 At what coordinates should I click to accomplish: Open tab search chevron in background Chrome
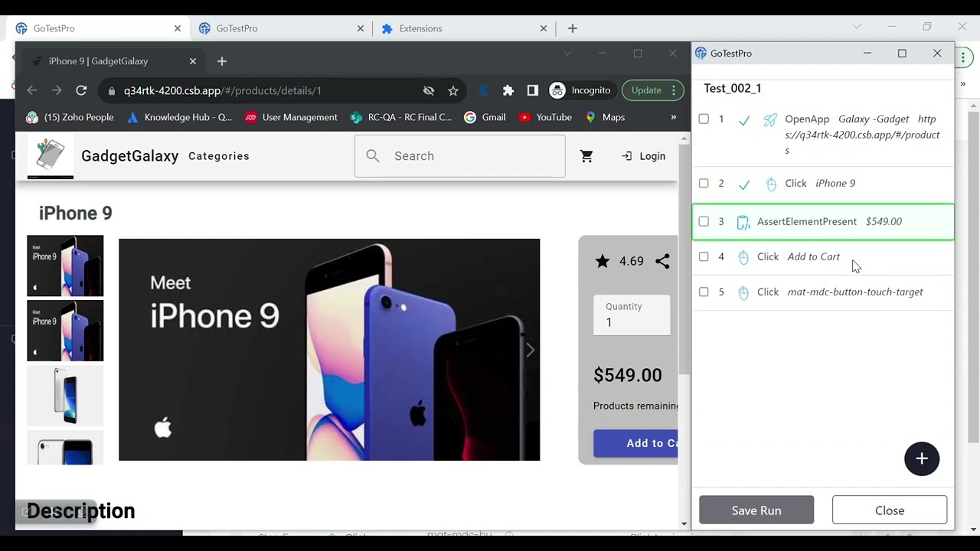coord(857,27)
